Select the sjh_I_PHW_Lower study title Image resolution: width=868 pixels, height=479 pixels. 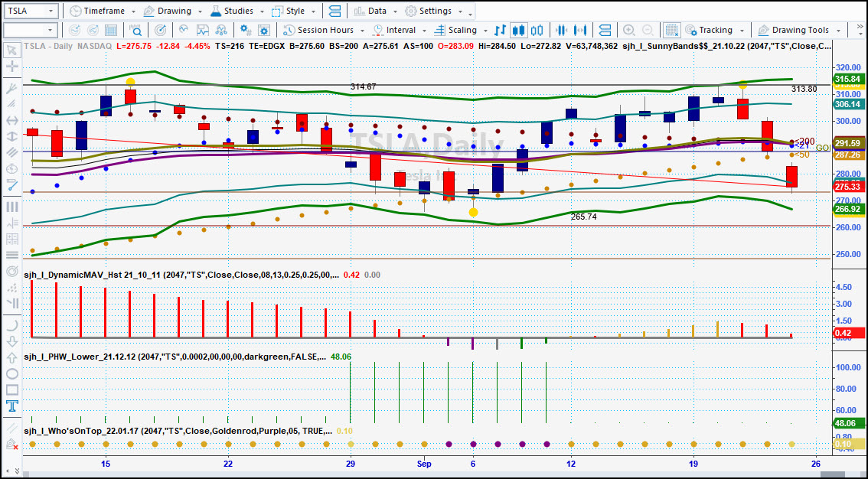coord(175,357)
